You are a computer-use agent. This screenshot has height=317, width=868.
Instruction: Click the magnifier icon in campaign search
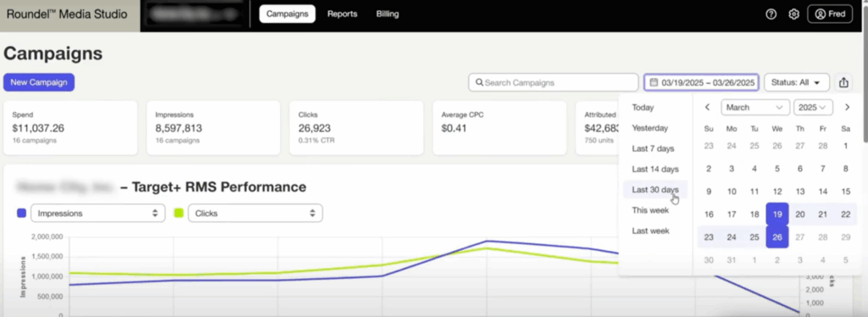click(x=480, y=82)
